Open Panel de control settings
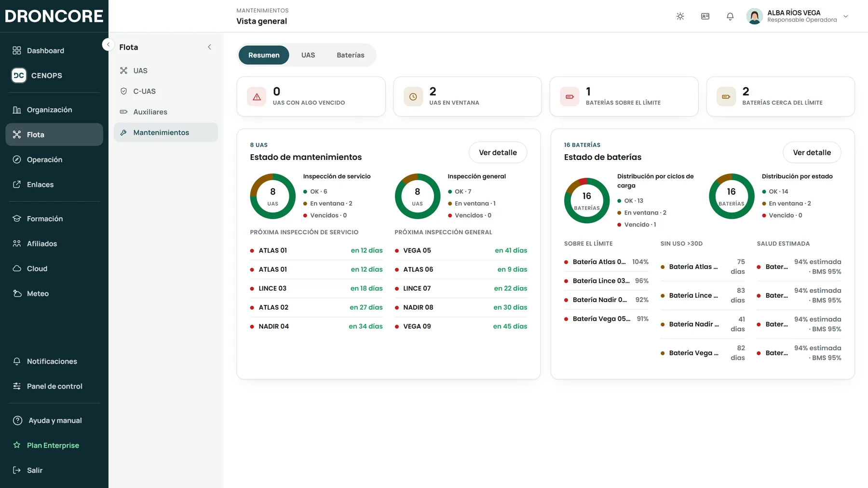This screenshot has height=488, width=868. pyautogui.click(x=54, y=386)
